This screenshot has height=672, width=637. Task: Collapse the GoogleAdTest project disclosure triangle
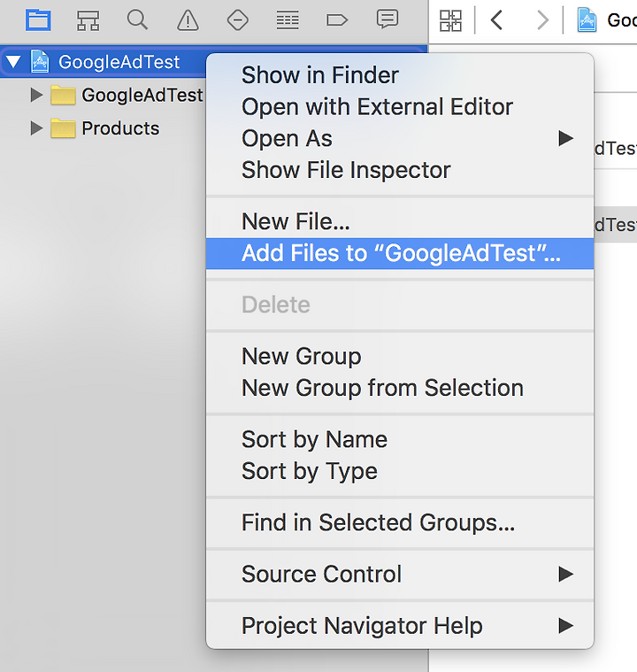[x=13, y=62]
